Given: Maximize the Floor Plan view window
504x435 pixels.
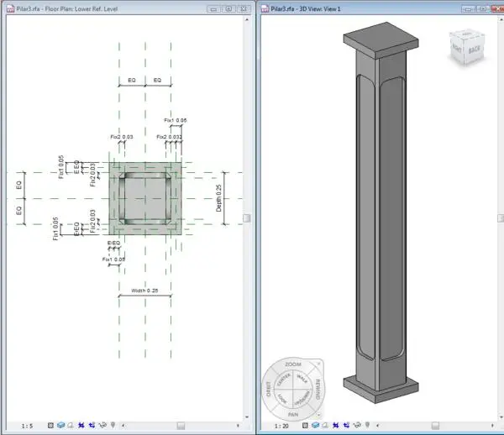Looking at the screenshot, I should click(228, 9).
